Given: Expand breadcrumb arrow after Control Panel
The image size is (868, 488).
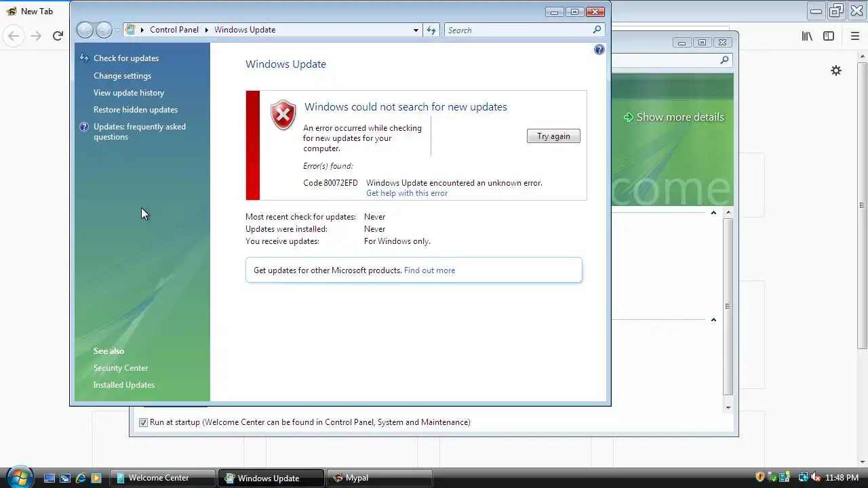Looking at the screenshot, I should [x=207, y=30].
